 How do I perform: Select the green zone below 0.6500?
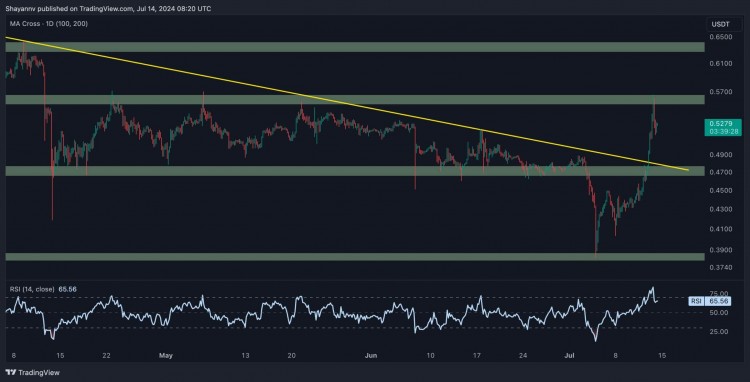point(354,47)
